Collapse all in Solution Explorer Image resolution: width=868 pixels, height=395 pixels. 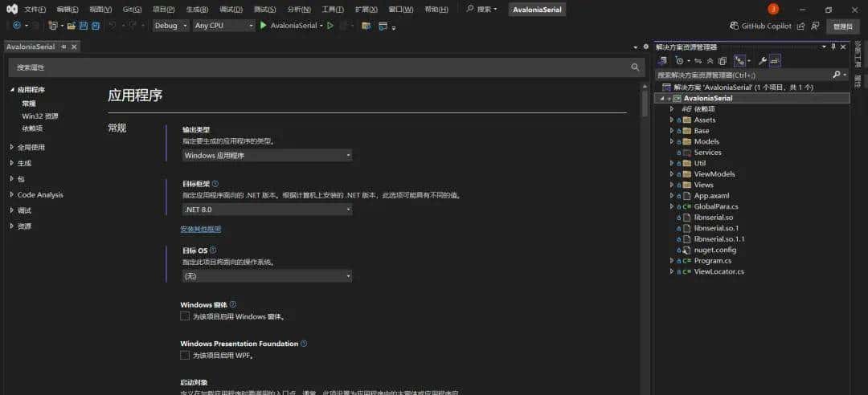(710, 60)
